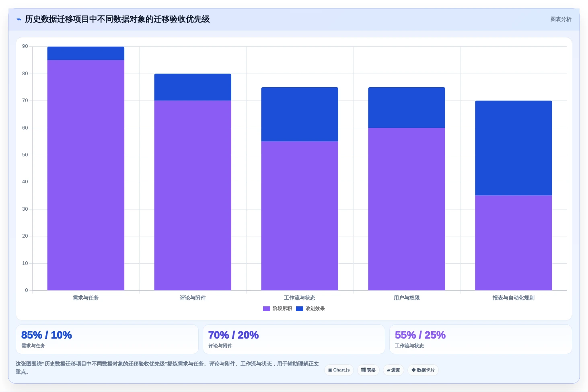Click the purple bar segment for 报表与自动化规则
This screenshot has height=392, width=588.
pyautogui.click(x=514, y=243)
